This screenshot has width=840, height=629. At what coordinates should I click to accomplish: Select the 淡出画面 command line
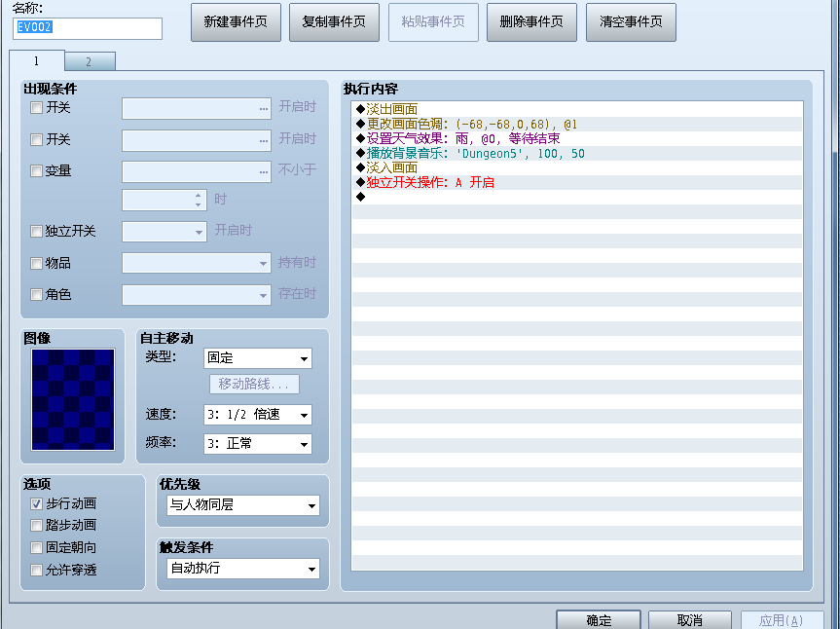(577, 109)
